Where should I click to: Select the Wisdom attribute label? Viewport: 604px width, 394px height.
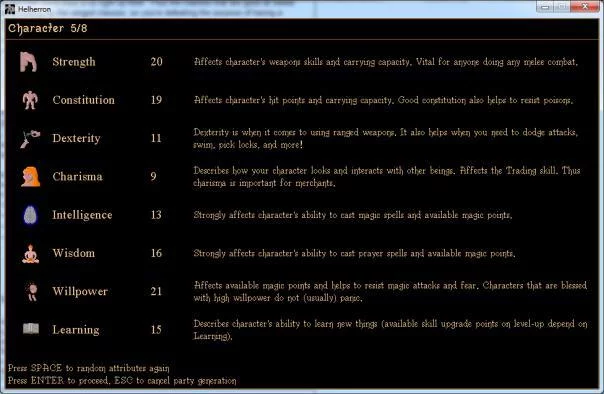[x=74, y=253]
